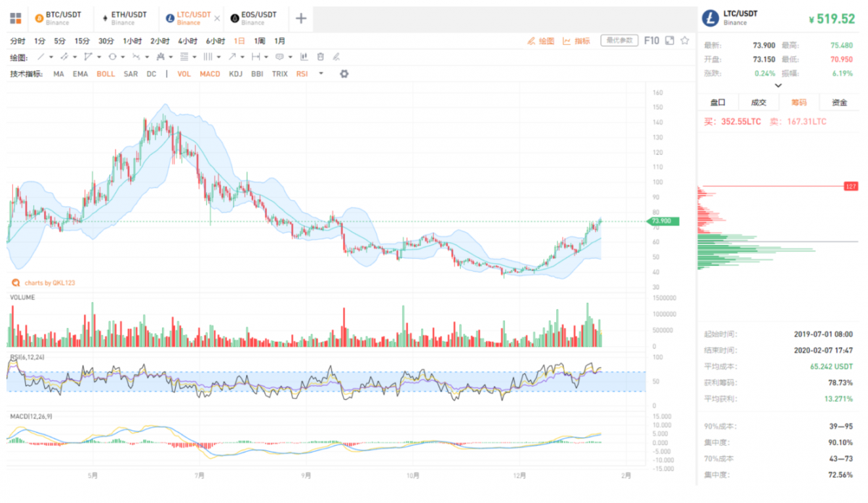Open more sub-indicators dropdown after RSI
This screenshot has width=868, height=503.
(320, 73)
